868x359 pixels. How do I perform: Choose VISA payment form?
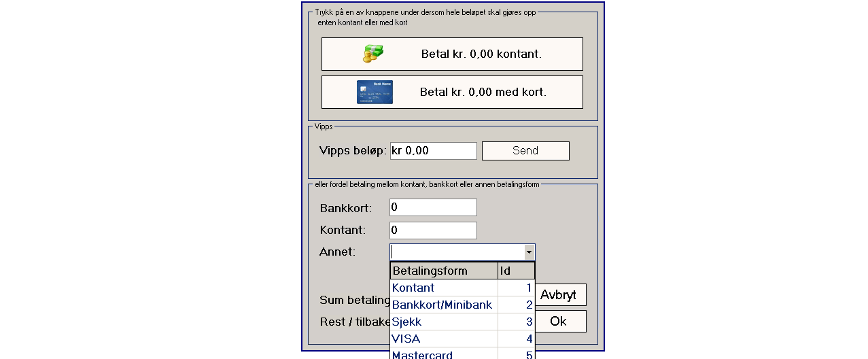pos(445,339)
